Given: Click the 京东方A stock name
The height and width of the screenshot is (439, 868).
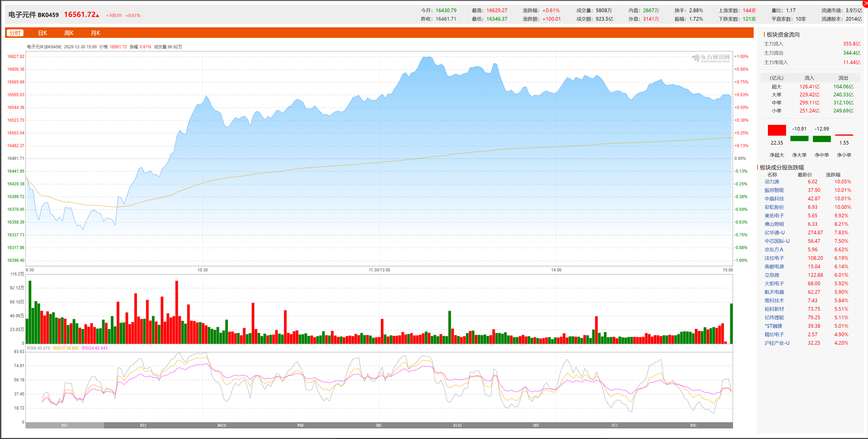Looking at the screenshot, I should [774, 250].
